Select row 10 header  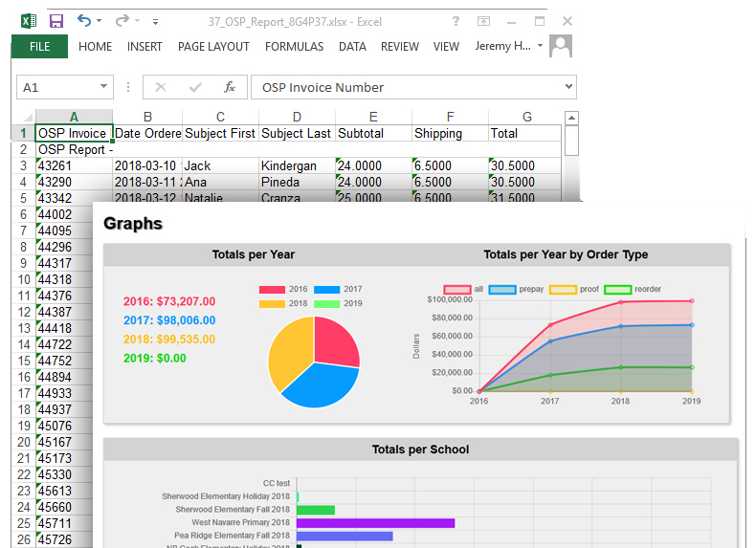pyautogui.click(x=23, y=279)
